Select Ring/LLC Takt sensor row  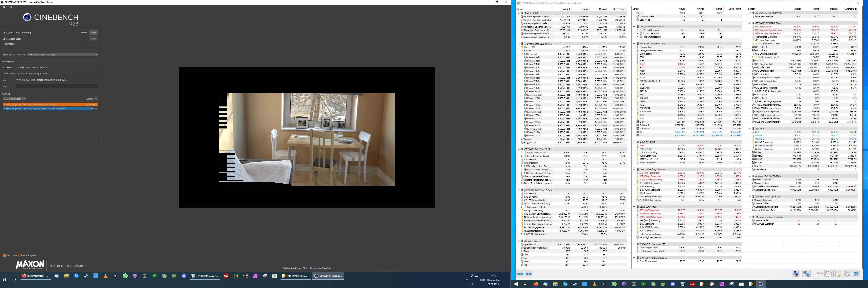572,142
